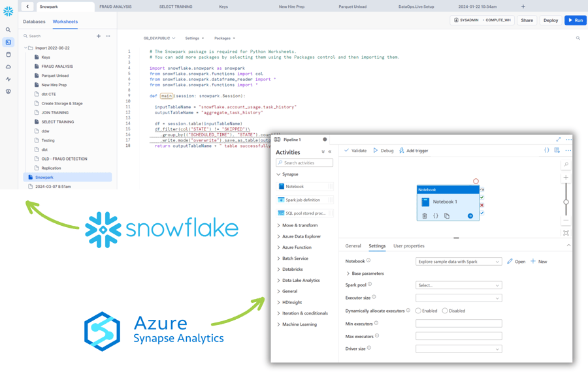Image resolution: width=588 pixels, height=374 pixels.
Task: Open the Executor size dropdown
Action: (x=459, y=298)
